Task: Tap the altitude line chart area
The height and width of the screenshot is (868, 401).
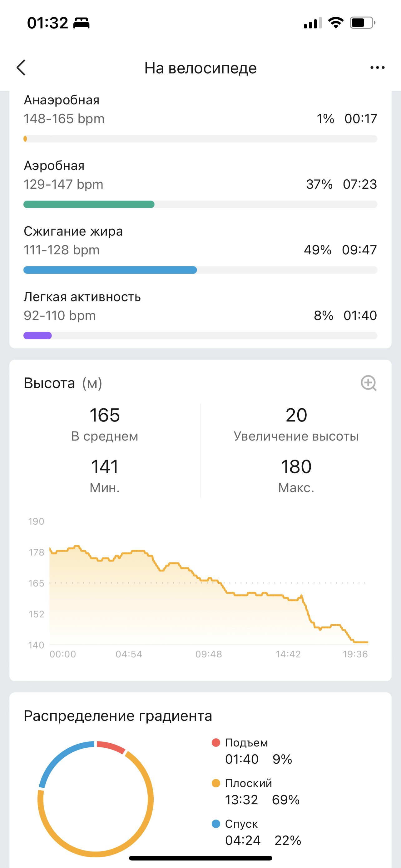Action: click(x=209, y=593)
